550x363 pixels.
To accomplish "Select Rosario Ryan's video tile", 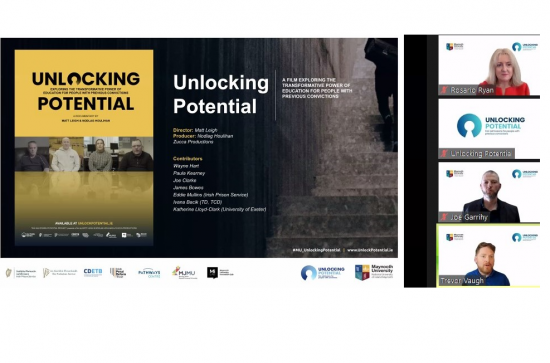I will coord(489,65).
